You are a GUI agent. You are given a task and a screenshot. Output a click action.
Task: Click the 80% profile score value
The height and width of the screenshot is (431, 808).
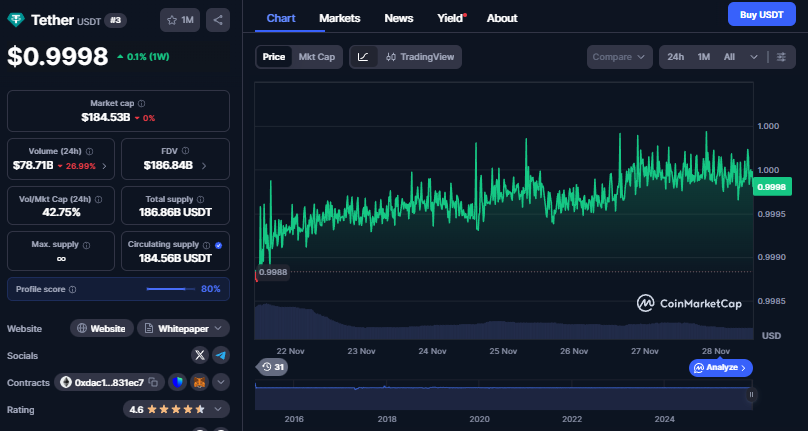211,289
